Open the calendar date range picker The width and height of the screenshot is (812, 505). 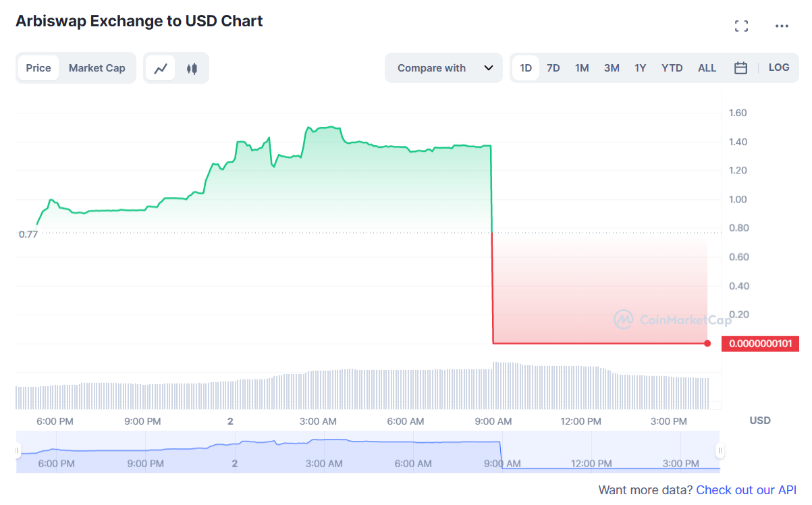[x=740, y=68]
